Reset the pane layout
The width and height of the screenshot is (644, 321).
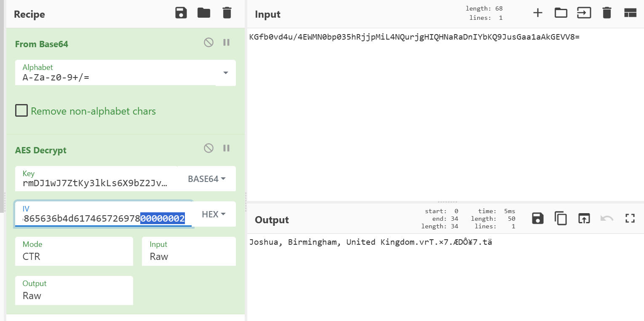coord(630,13)
